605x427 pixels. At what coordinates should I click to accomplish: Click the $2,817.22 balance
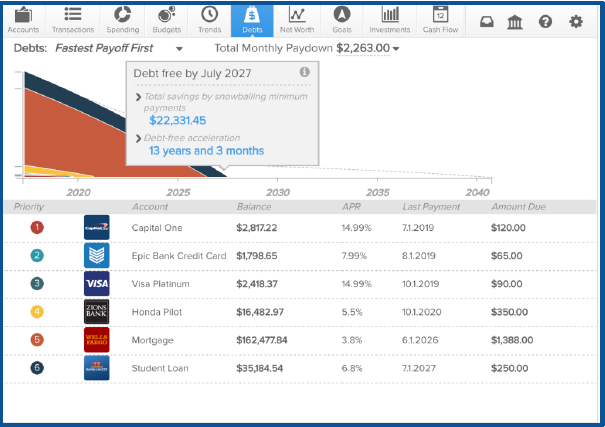click(257, 228)
